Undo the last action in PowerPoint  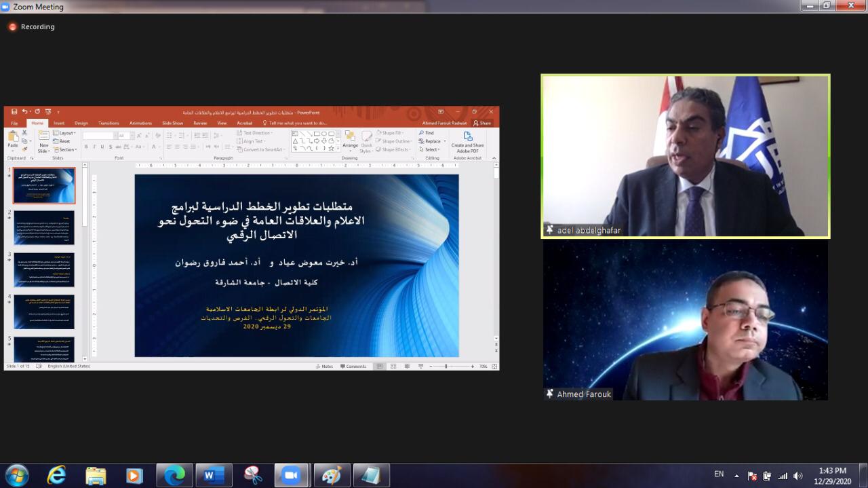click(x=25, y=112)
